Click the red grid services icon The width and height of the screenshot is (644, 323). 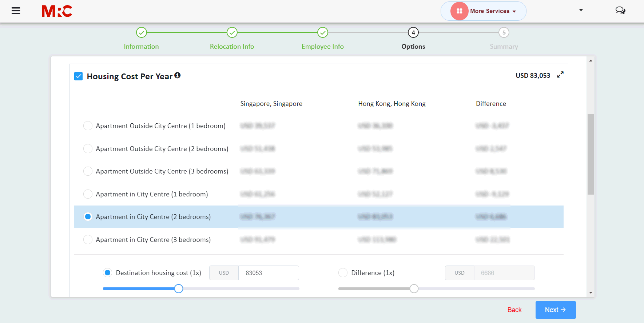(x=459, y=11)
